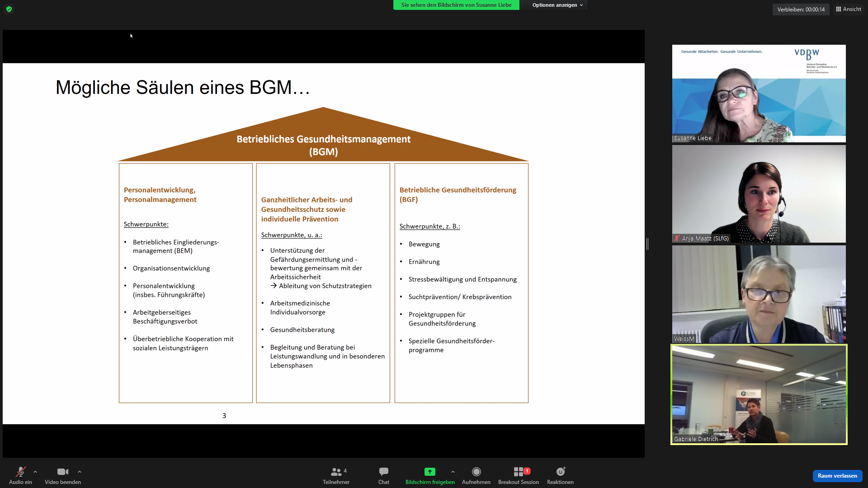The width and height of the screenshot is (868, 488).
Task: Expand audio options arrow next to microphone
Action: tap(35, 472)
